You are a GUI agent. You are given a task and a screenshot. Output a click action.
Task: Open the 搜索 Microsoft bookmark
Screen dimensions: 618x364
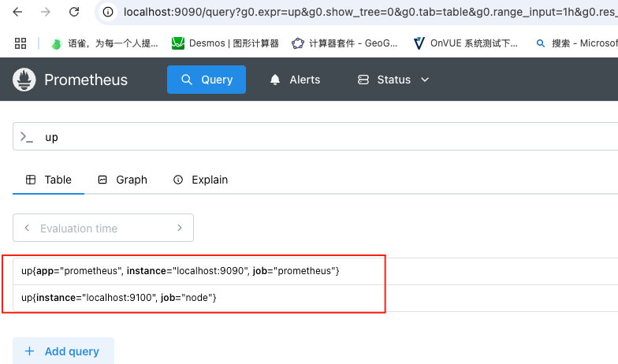pyautogui.click(x=577, y=43)
